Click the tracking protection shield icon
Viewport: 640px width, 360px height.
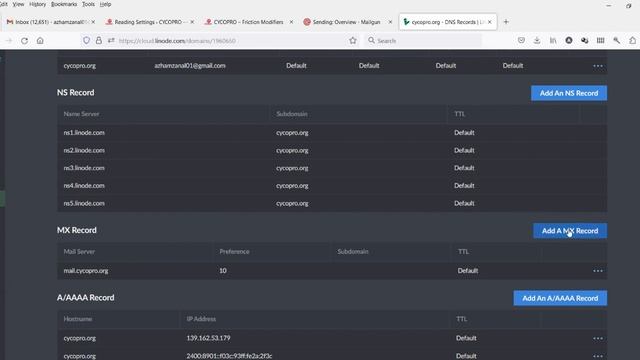[x=86, y=41]
